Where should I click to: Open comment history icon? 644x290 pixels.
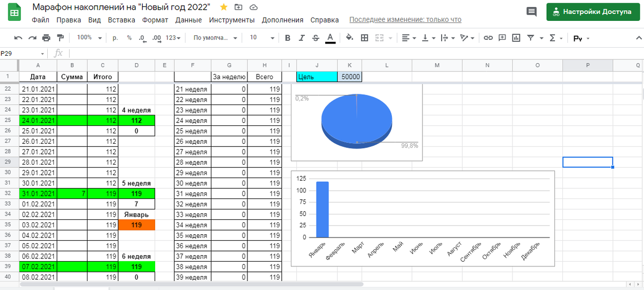(531, 11)
